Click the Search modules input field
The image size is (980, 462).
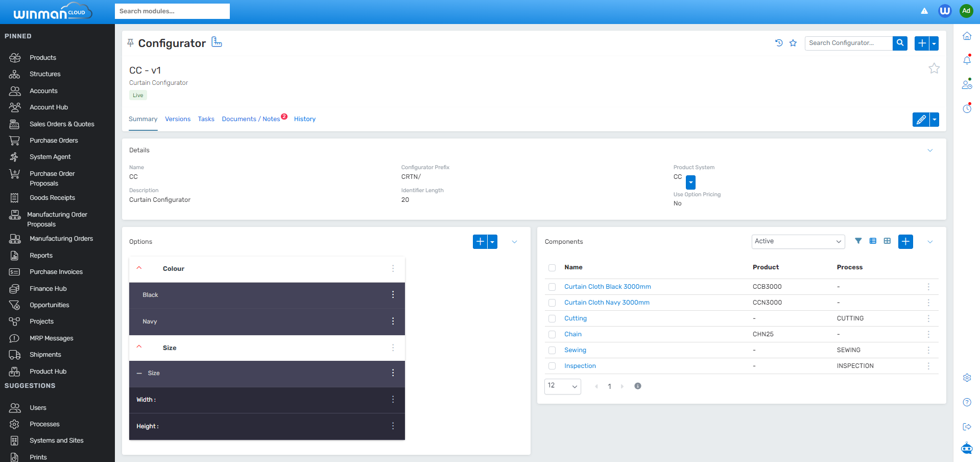click(172, 11)
